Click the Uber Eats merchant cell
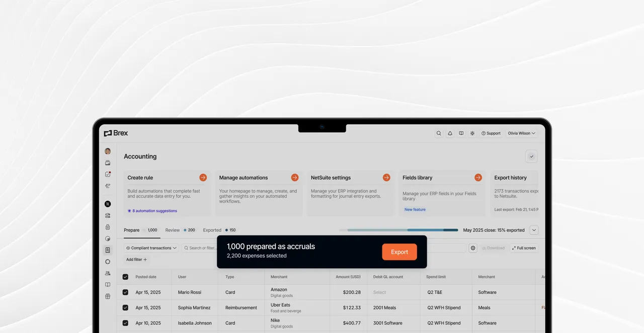Screen dimensions: 644x333 pyautogui.click(x=297, y=308)
